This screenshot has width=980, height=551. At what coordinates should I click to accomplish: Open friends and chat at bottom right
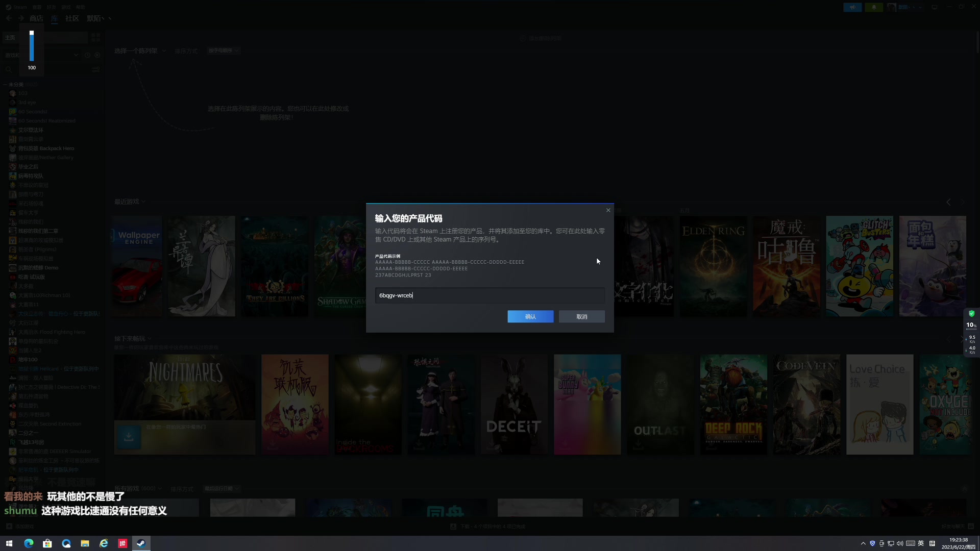(958, 527)
